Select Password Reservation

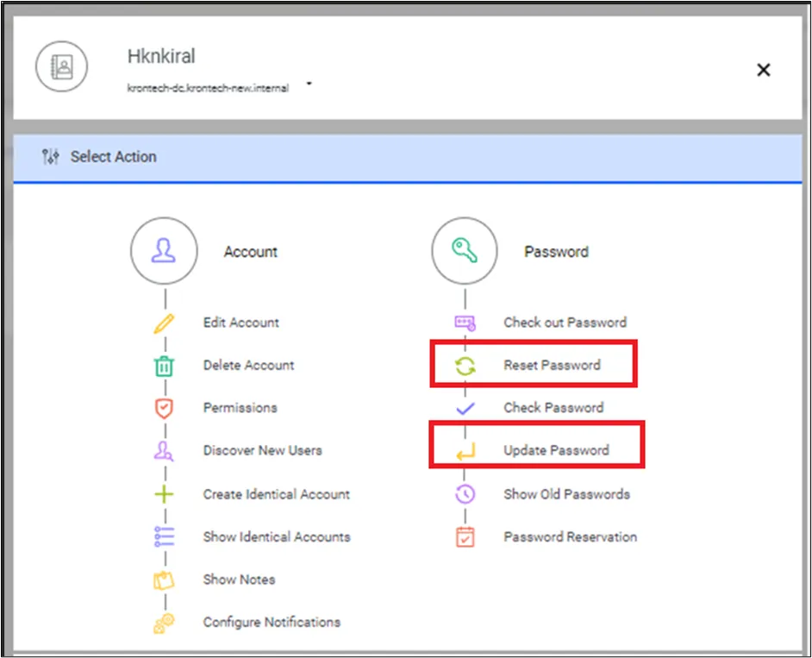point(571,536)
